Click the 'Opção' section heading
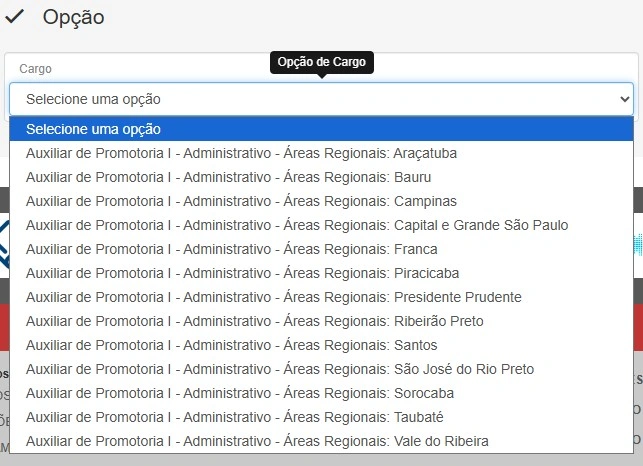Viewport: 643px width, 466px height. coord(73,17)
